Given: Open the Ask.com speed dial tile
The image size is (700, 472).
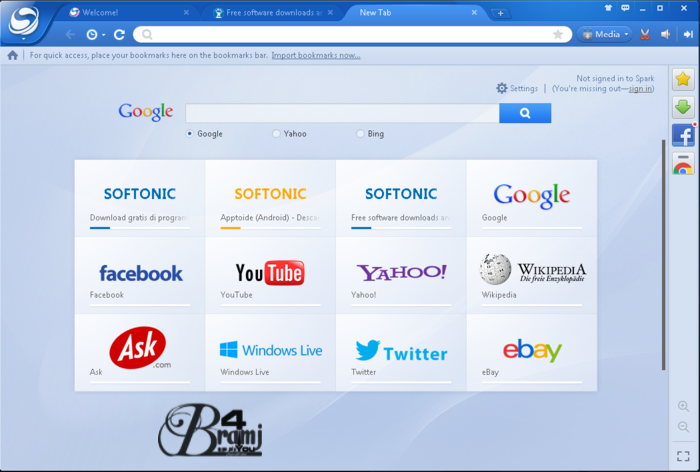Looking at the screenshot, I should 140,352.
